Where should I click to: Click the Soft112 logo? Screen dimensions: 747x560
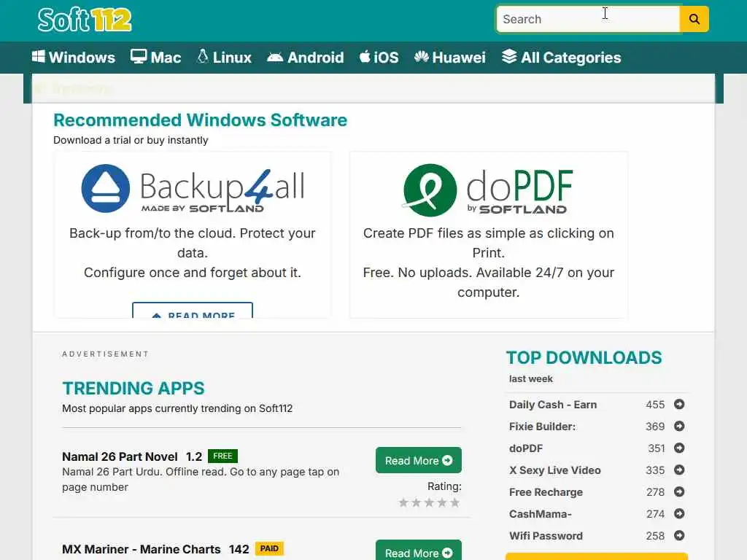click(x=85, y=20)
